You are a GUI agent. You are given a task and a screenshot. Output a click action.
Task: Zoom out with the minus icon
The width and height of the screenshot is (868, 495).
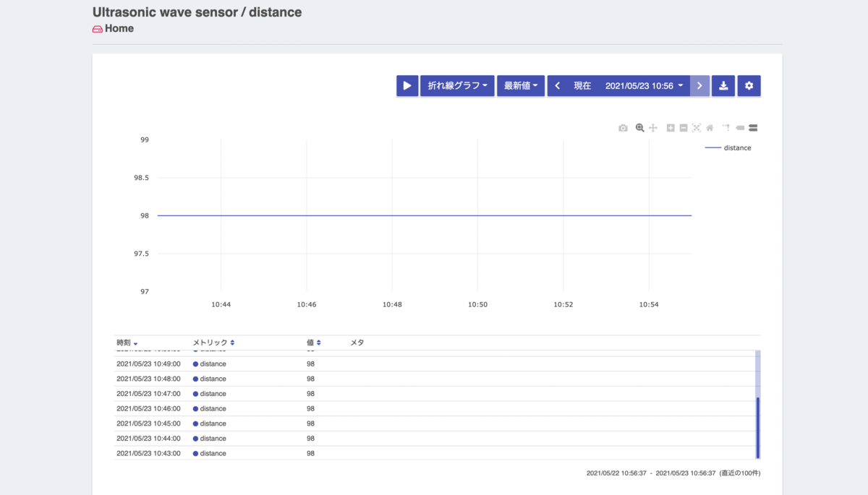coord(684,128)
